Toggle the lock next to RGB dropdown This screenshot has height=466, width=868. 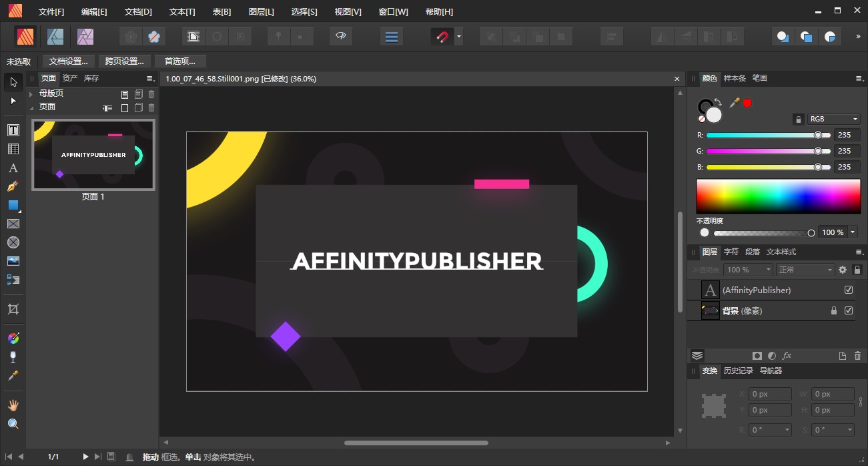tap(798, 120)
